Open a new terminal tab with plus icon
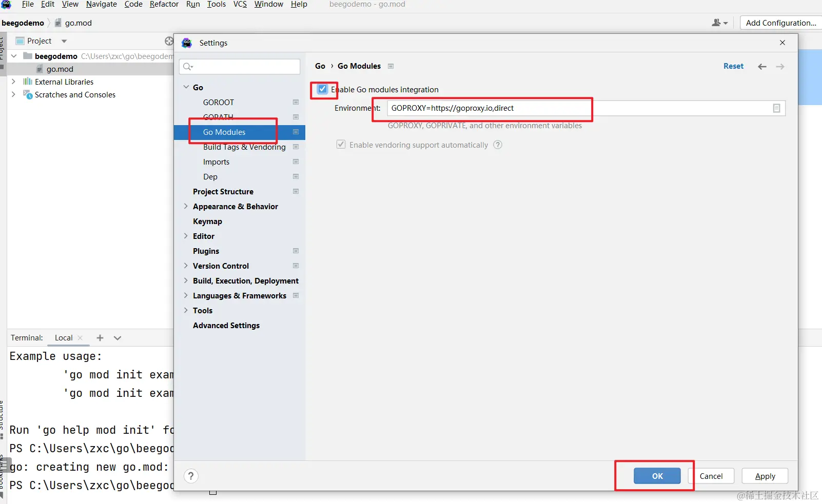This screenshot has height=504, width=822. coord(100,338)
